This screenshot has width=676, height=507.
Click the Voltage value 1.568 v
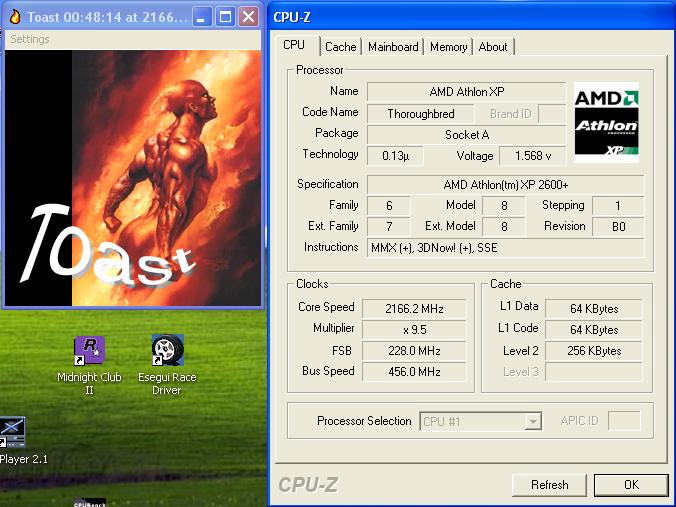pyautogui.click(x=533, y=156)
